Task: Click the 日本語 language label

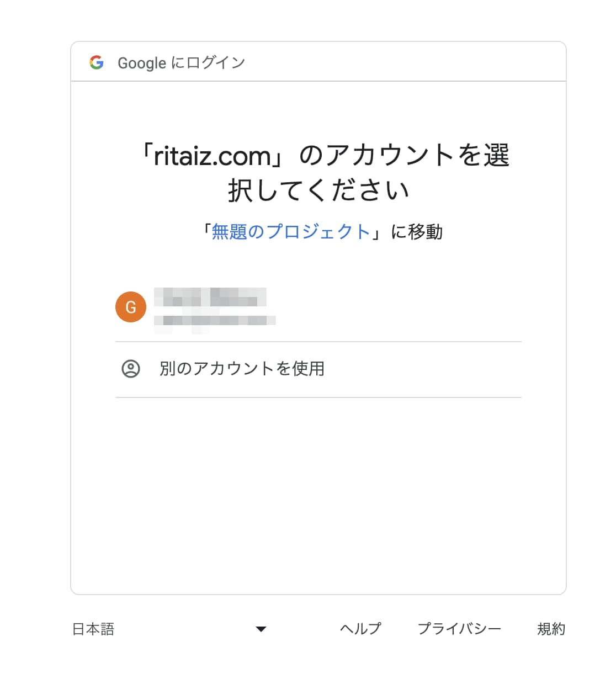Action: pos(94,628)
